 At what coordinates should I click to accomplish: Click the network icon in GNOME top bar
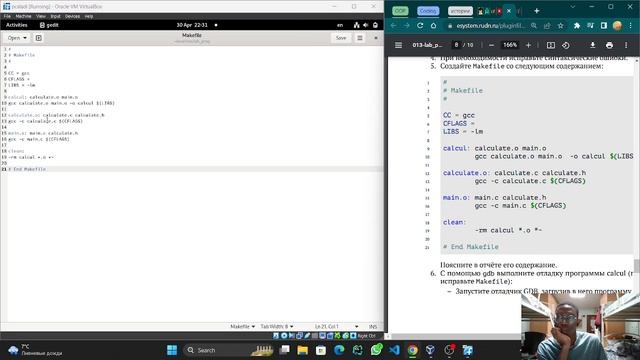coord(357,25)
